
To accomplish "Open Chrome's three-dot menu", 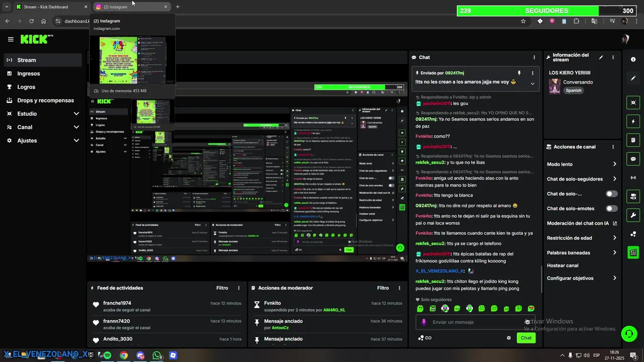I will tap(636, 21).
